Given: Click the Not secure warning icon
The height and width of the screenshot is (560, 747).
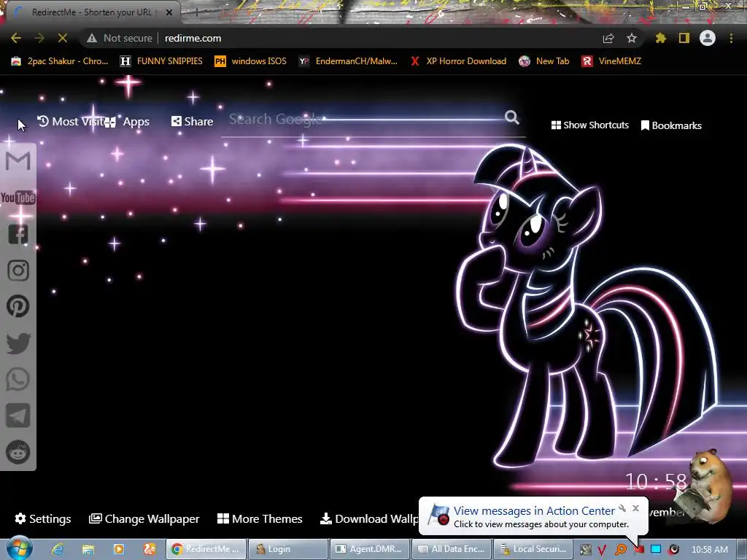Looking at the screenshot, I should tap(92, 38).
